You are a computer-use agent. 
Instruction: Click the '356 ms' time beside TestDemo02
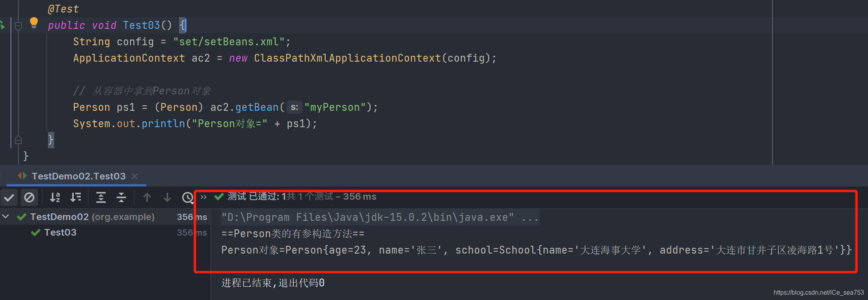[192, 217]
